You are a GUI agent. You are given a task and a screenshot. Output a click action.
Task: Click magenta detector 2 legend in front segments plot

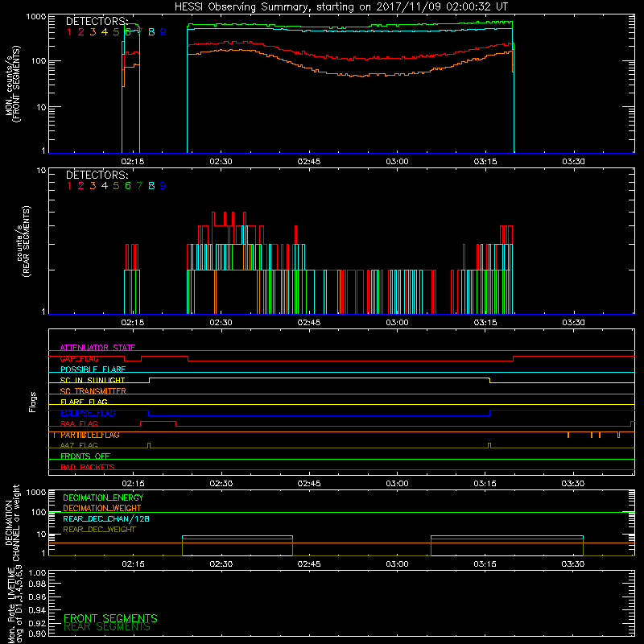[81, 32]
